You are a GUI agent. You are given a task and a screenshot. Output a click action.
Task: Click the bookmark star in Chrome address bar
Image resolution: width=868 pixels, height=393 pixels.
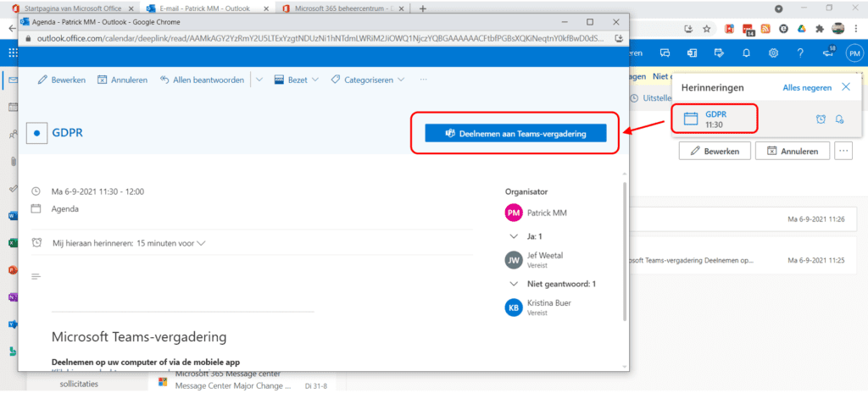[706, 29]
